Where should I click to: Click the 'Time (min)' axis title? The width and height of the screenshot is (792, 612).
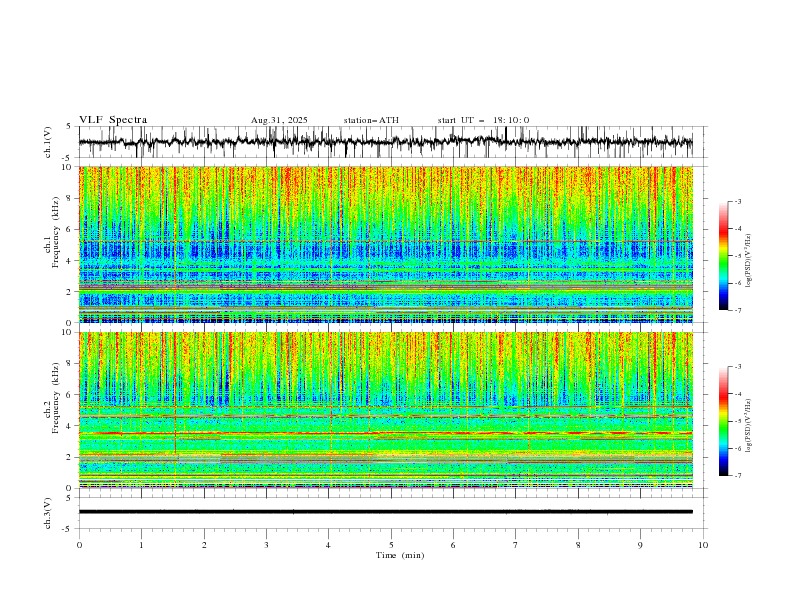(400, 555)
